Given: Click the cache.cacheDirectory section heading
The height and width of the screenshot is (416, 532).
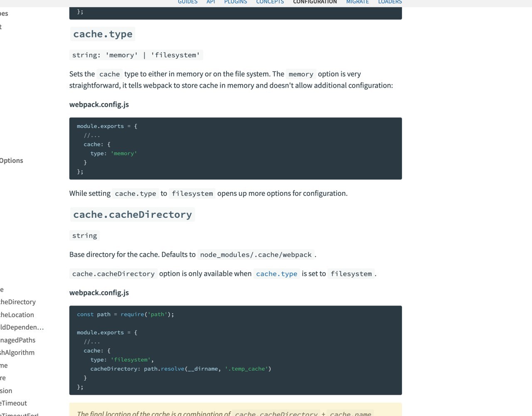Looking at the screenshot, I should pos(133,214).
